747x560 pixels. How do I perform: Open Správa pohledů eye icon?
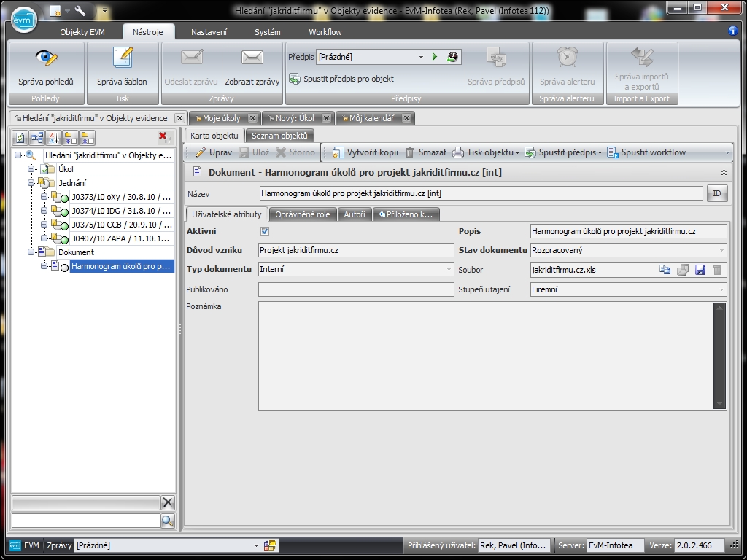pos(46,58)
